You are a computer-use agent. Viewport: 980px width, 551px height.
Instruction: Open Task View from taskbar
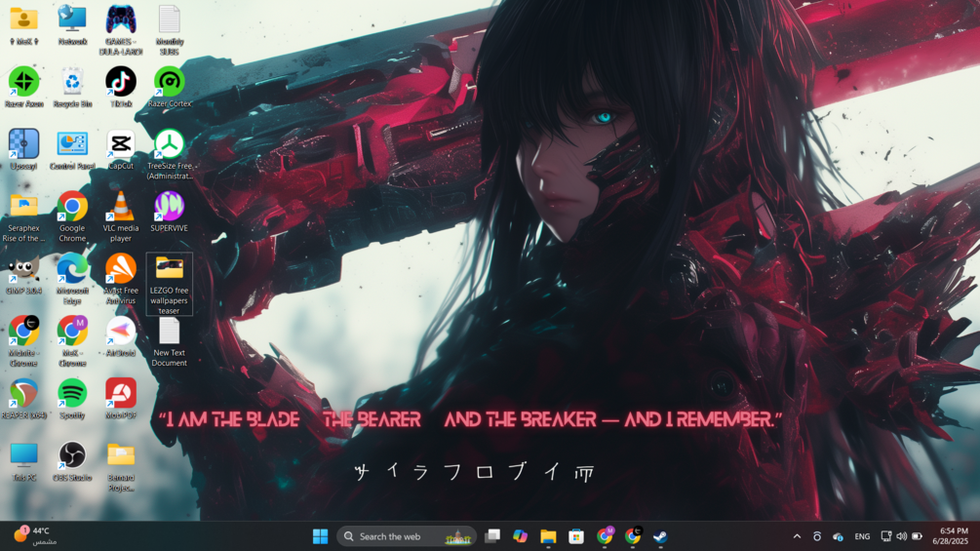pyautogui.click(x=492, y=536)
